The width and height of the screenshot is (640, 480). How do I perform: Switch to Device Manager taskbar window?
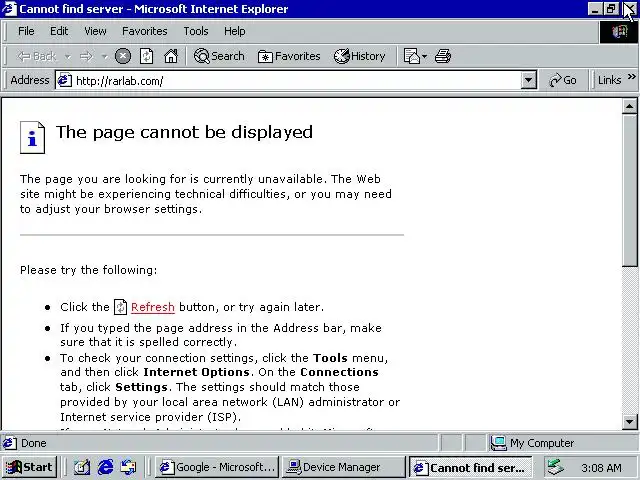342,467
